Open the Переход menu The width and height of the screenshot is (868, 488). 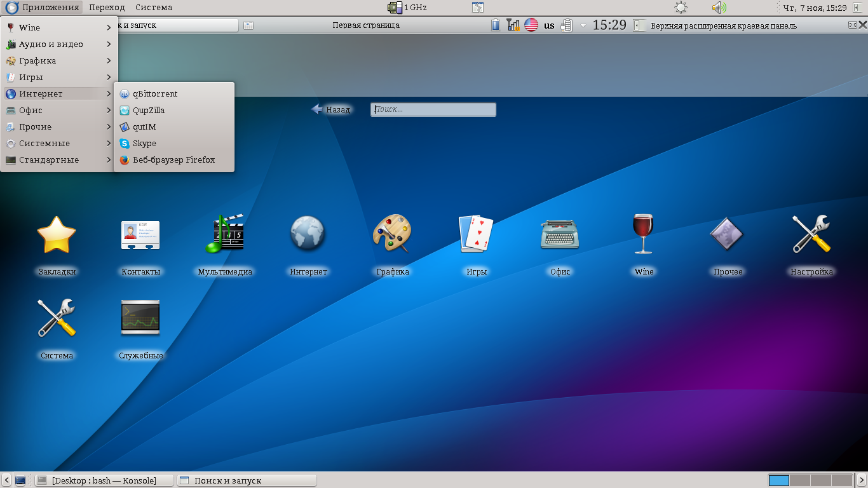point(107,8)
